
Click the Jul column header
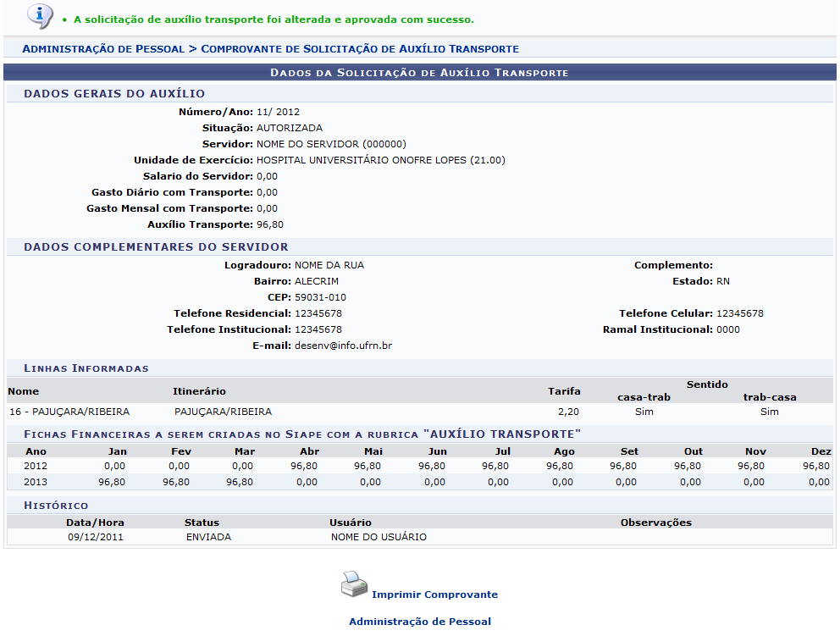502,451
